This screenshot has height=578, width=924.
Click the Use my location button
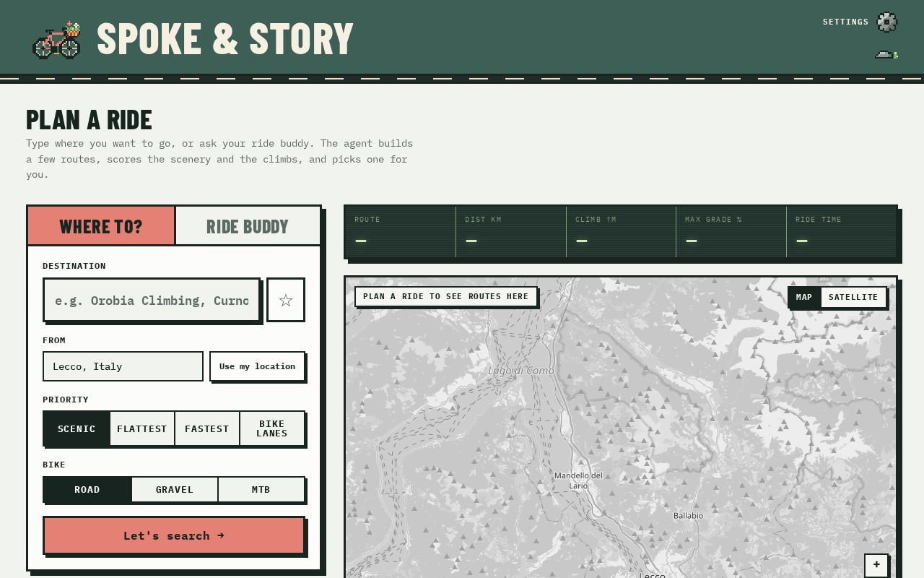tap(258, 366)
